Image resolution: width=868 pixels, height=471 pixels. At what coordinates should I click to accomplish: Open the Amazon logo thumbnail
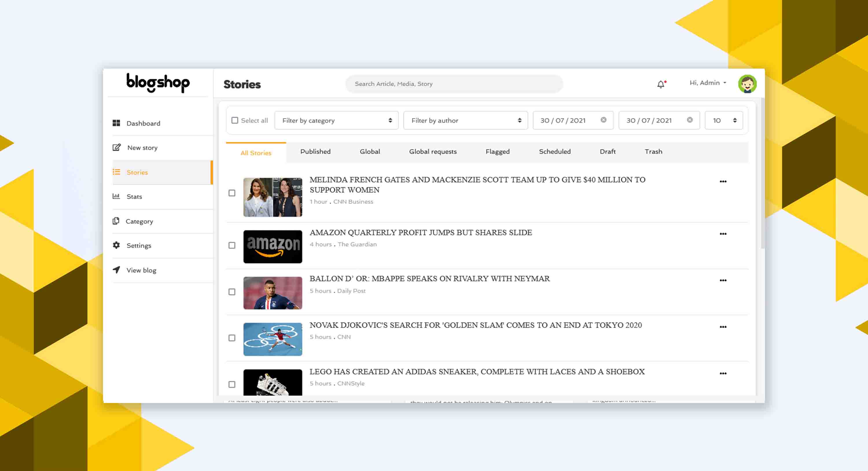click(x=273, y=246)
